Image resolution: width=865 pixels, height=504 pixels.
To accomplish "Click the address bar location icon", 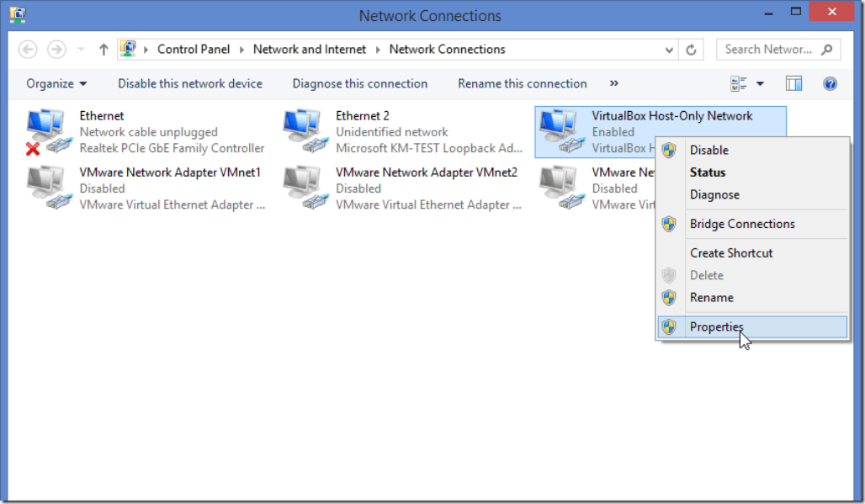I will click(x=128, y=49).
